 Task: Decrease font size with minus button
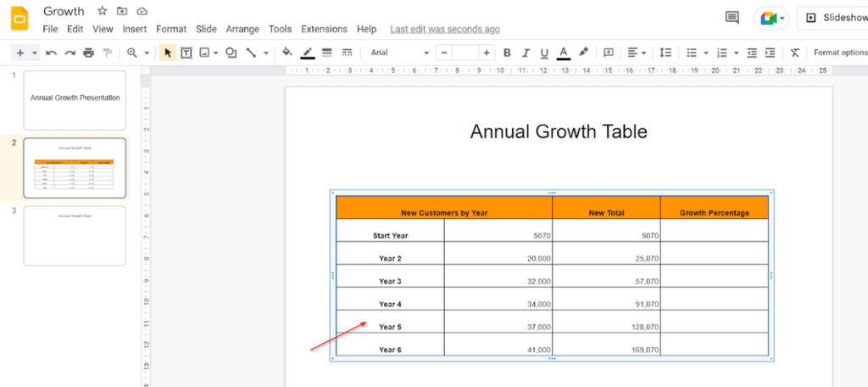tap(444, 53)
